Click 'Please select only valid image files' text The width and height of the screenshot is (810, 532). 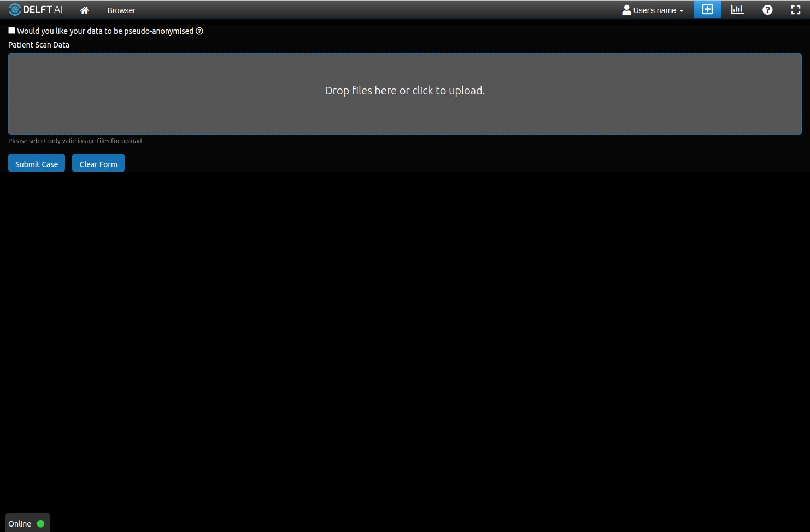[x=75, y=141]
